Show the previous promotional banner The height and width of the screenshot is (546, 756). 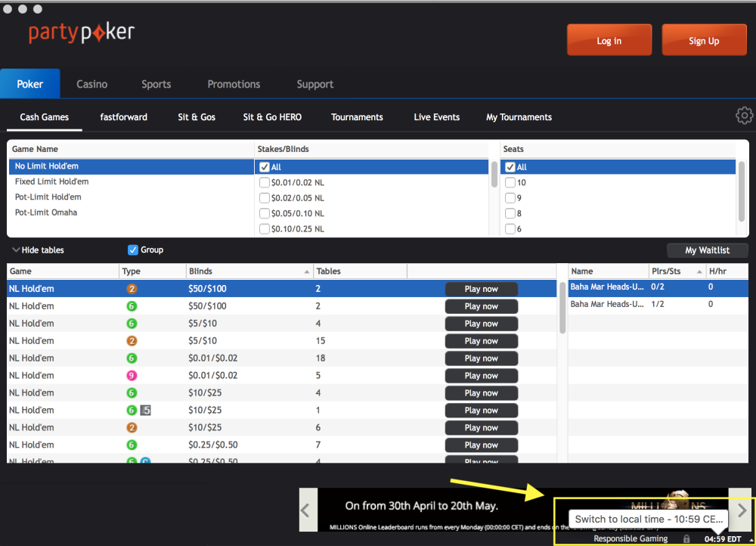pos(308,510)
